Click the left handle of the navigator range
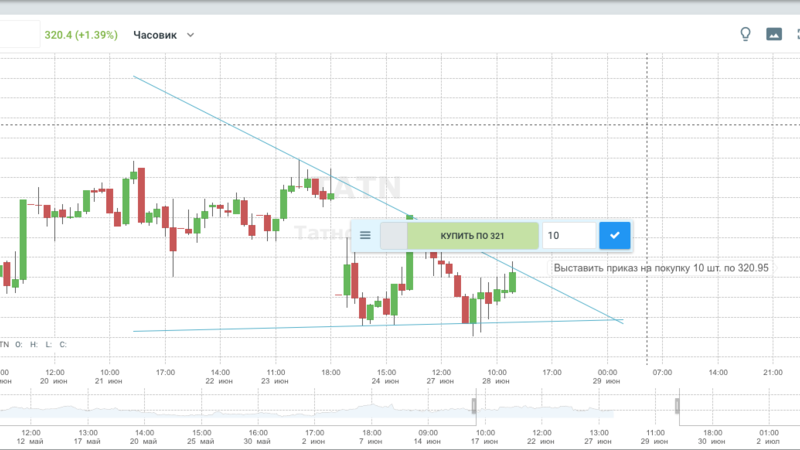The image size is (800, 450). pyautogui.click(x=473, y=404)
